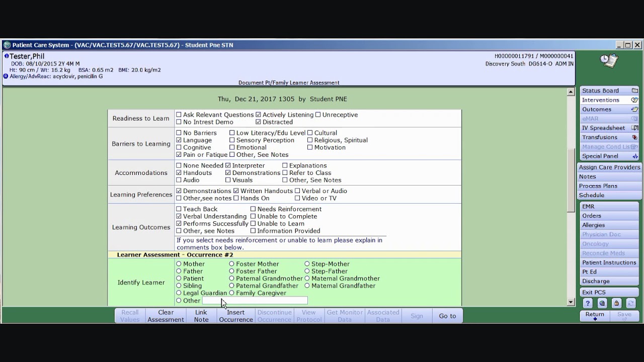Open Discharge menu item

(x=609, y=281)
